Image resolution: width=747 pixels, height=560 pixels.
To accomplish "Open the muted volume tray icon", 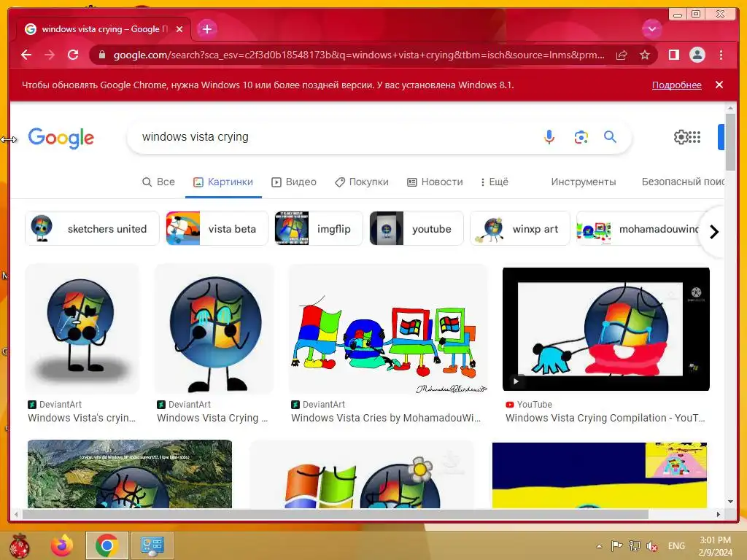I will 651,545.
